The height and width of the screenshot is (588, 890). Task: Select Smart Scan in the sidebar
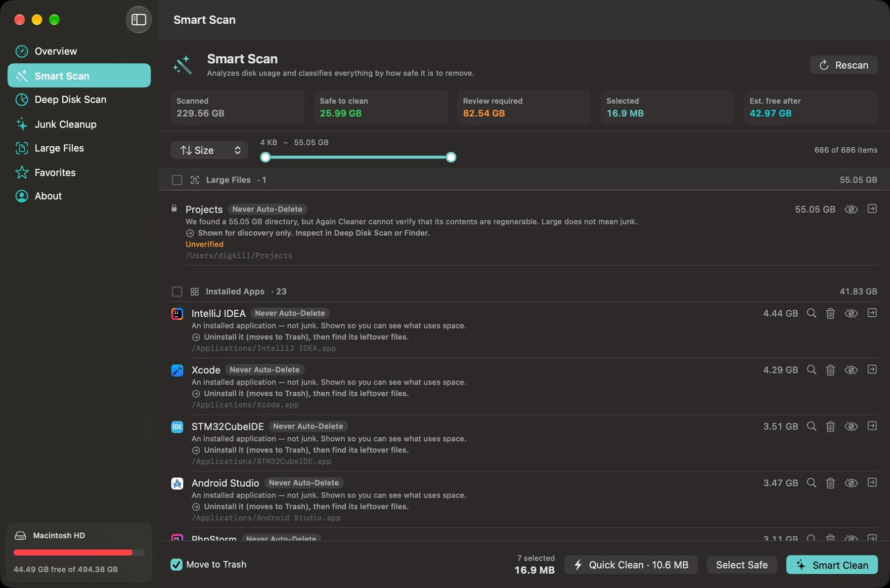79,76
